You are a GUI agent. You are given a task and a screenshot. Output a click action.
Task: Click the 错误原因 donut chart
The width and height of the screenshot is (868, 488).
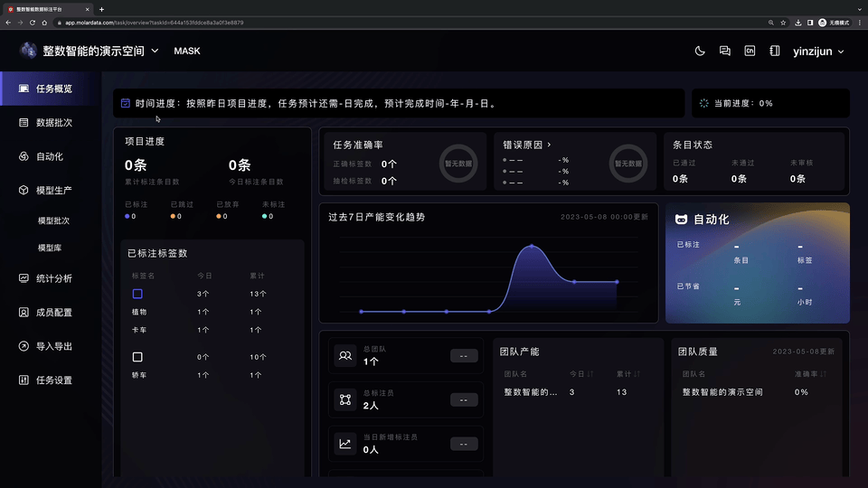coord(628,164)
